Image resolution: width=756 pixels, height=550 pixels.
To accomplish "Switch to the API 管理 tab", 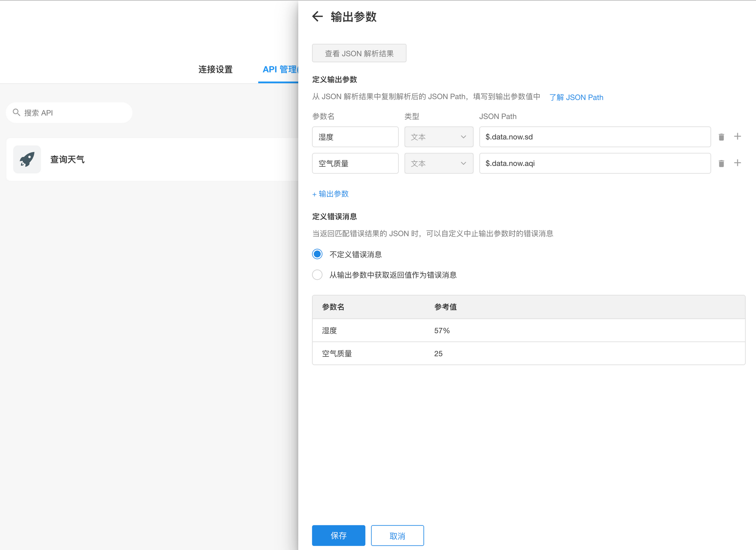I will coord(280,69).
